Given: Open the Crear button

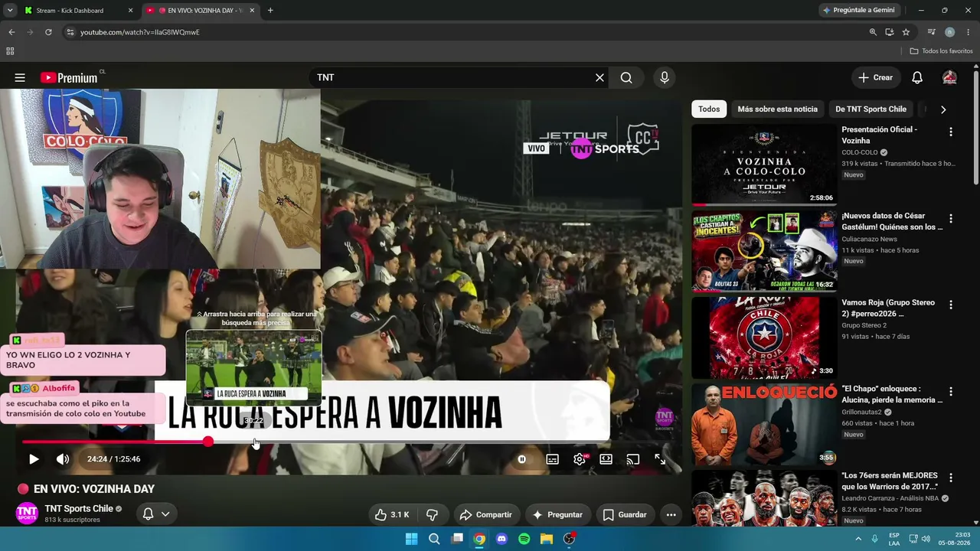Looking at the screenshot, I should click(x=875, y=77).
